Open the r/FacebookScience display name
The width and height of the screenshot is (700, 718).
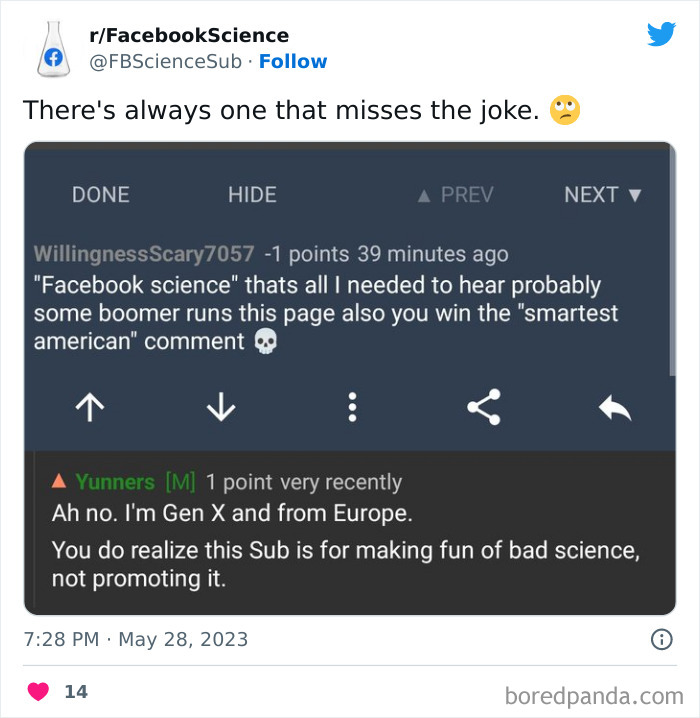coord(189,36)
